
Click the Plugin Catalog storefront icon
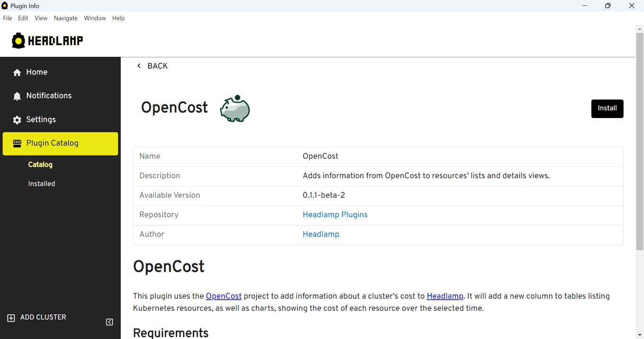tap(17, 143)
